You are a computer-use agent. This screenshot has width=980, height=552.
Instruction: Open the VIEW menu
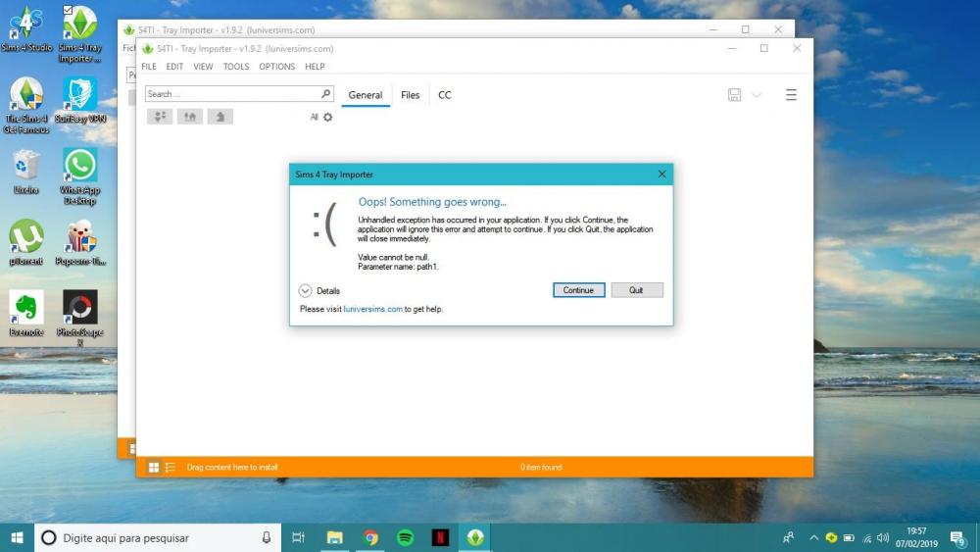[203, 67]
